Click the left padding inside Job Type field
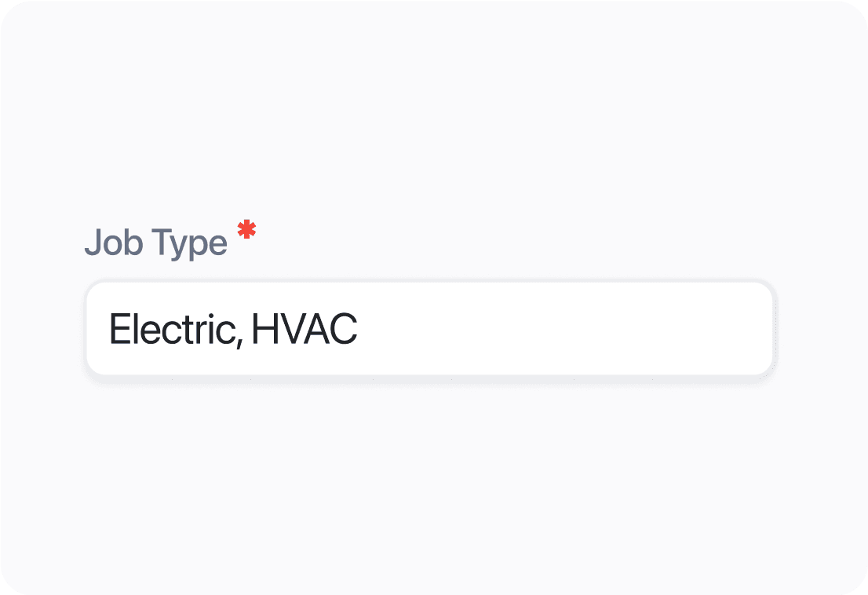The height and width of the screenshot is (595, 868). click(x=97, y=329)
